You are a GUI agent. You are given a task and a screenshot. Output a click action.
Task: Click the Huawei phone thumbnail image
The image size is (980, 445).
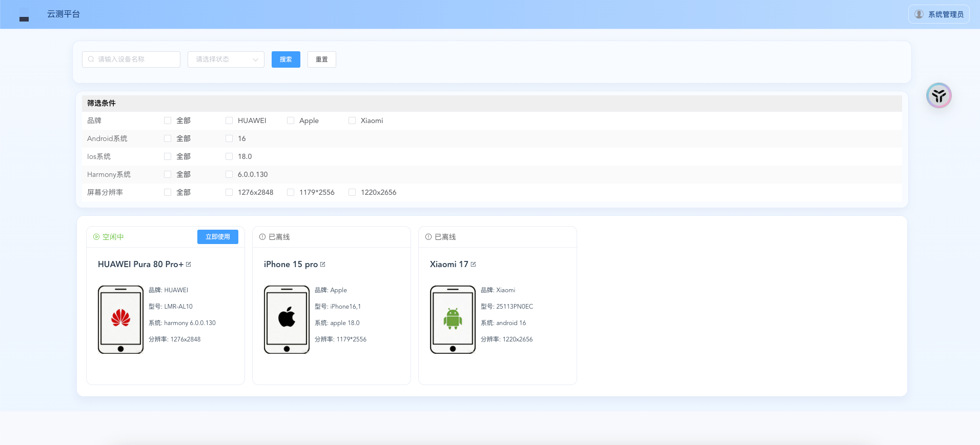(x=120, y=319)
